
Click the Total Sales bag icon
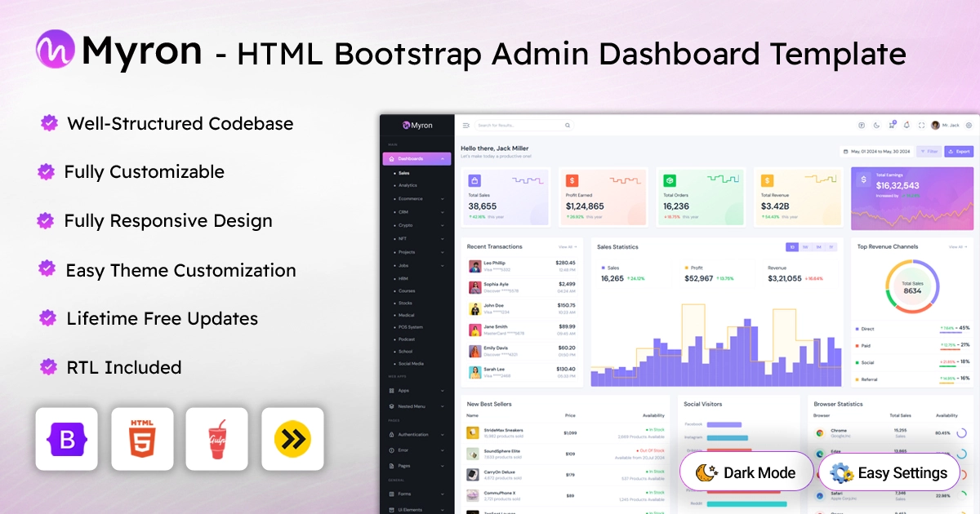(x=474, y=180)
